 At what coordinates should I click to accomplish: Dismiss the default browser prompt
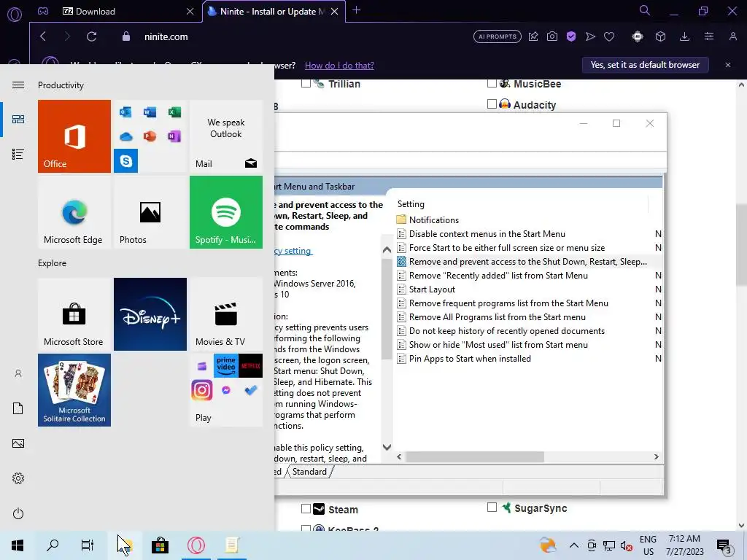click(x=728, y=65)
